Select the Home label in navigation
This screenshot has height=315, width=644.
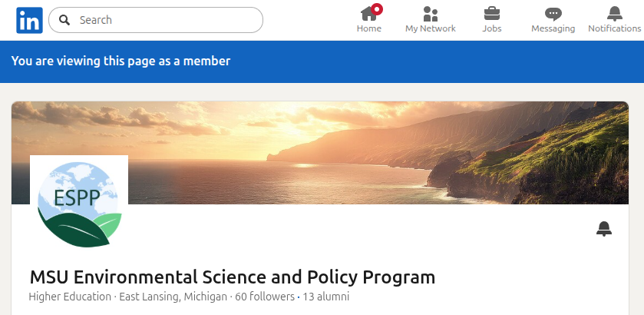[x=368, y=28]
